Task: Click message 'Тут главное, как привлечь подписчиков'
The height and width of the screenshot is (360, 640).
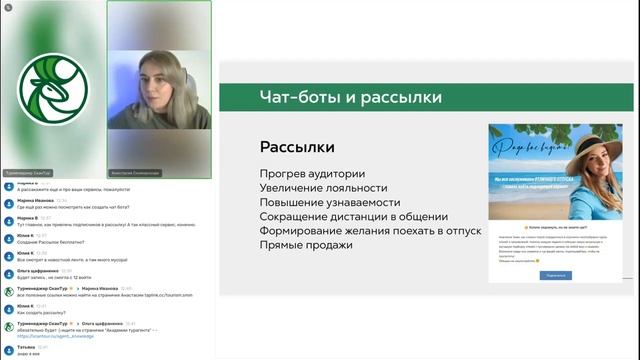Action: (x=107, y=225)
